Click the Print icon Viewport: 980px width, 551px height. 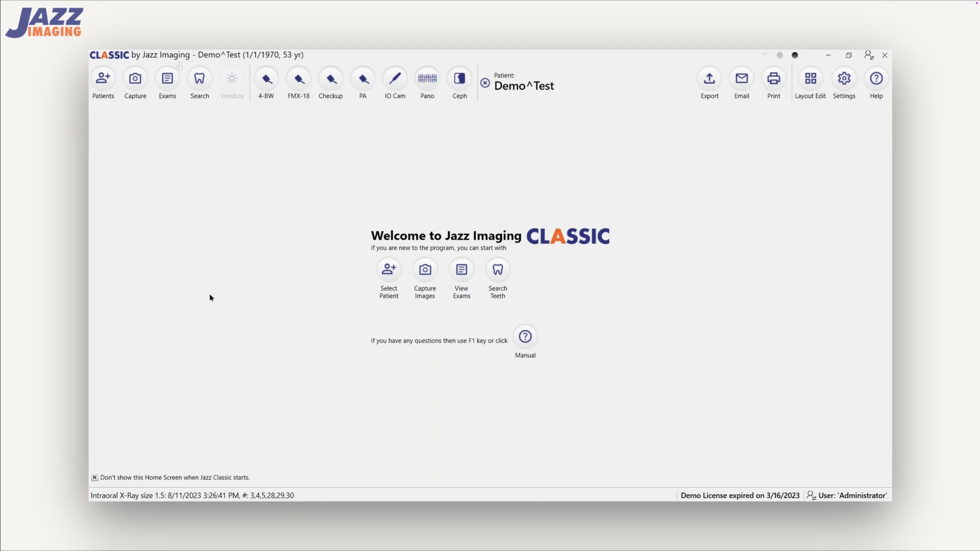coord(774,79)
